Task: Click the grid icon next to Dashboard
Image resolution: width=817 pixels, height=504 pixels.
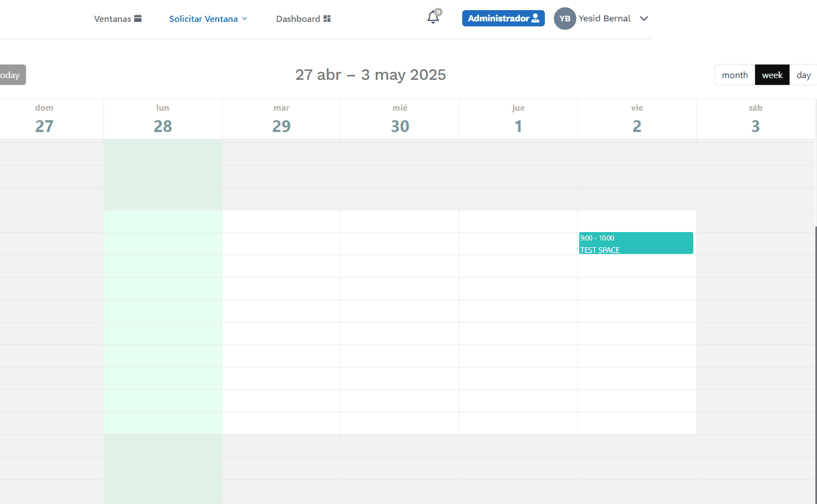Action: point(327,18)
